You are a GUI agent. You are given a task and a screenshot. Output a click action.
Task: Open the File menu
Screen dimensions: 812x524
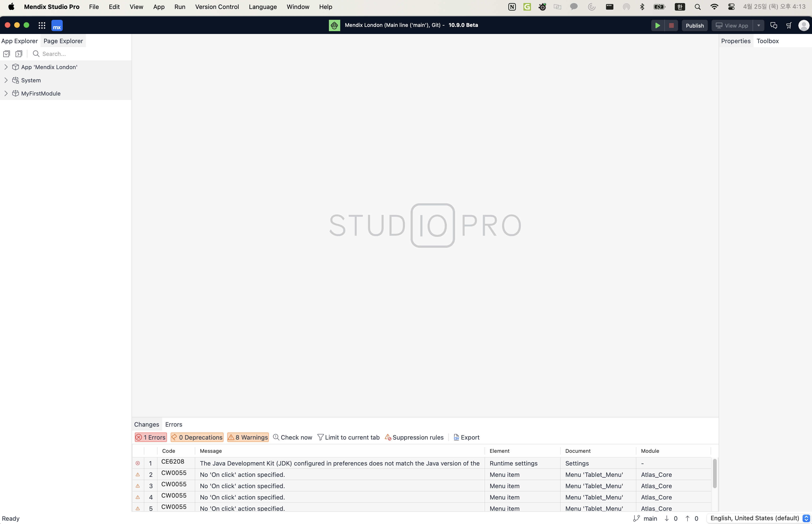(x=94, y=7)
